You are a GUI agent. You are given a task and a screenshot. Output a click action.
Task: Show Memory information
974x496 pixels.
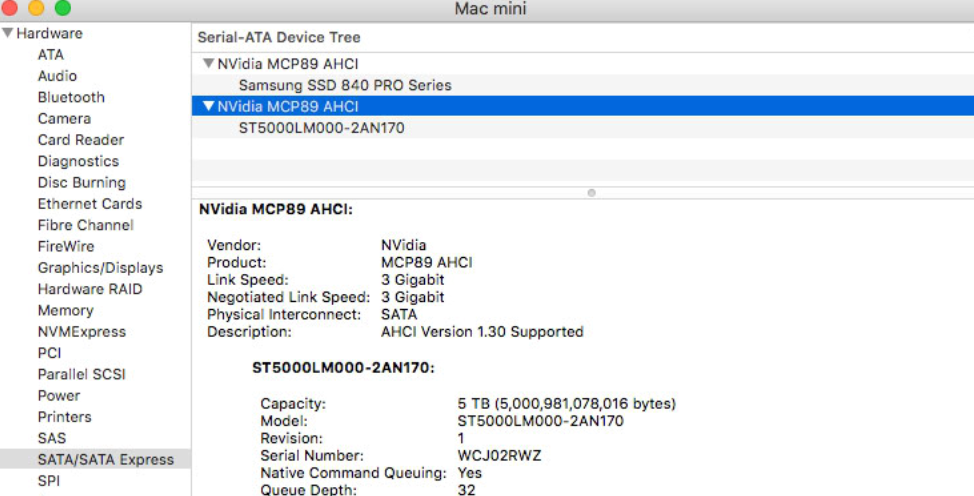click(x=65, y=310)
